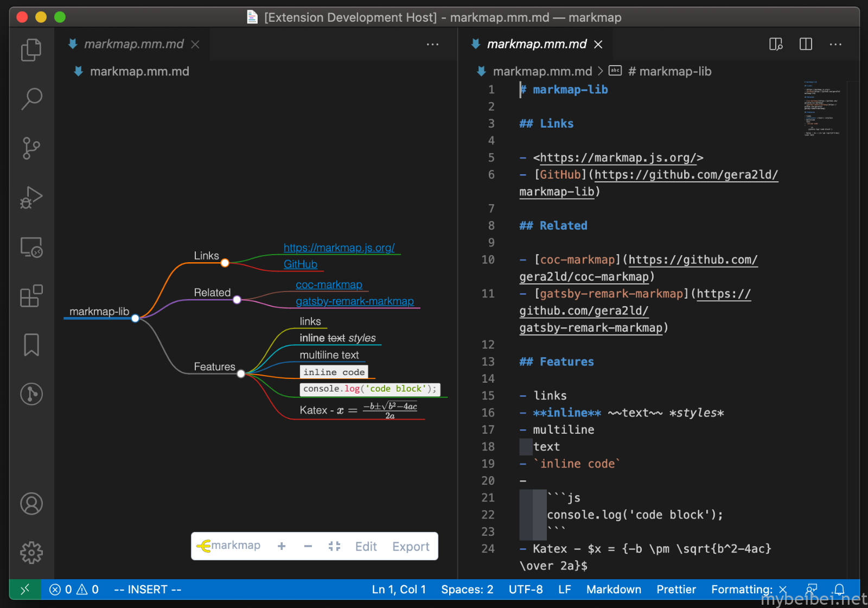Screen dimensions: 868x608
Task: Click the '# markmap-lib' breadcrumb symbol
Action: point(669,71)
